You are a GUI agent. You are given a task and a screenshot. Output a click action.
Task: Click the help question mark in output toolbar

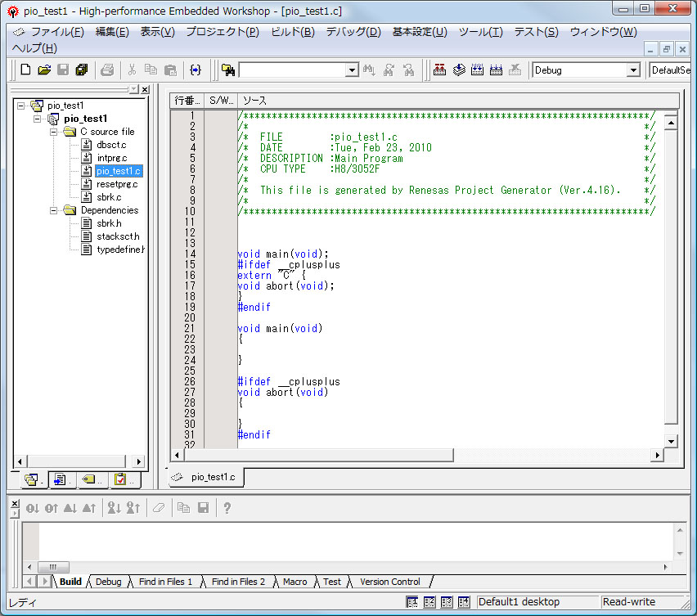pos(227,508)
